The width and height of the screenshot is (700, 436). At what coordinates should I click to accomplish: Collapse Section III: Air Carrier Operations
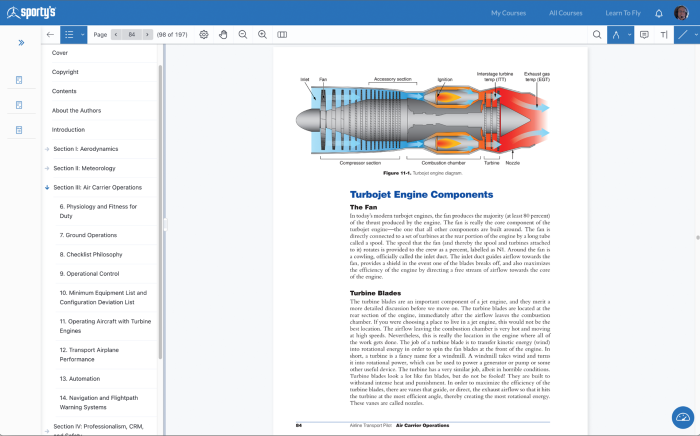[47, 187]
